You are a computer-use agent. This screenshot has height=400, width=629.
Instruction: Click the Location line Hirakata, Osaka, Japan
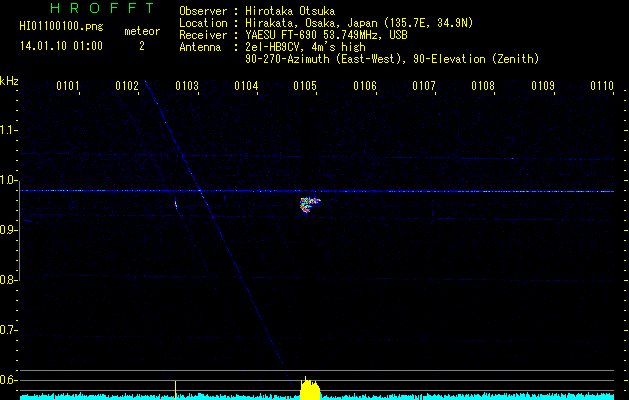click(x=359, y=23)
